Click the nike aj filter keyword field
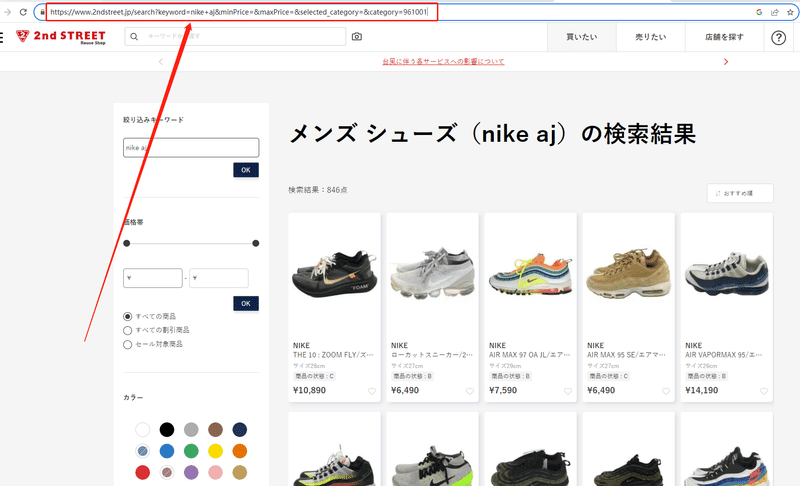This screenshot has width=800, height=486. [x=191, y=147]
